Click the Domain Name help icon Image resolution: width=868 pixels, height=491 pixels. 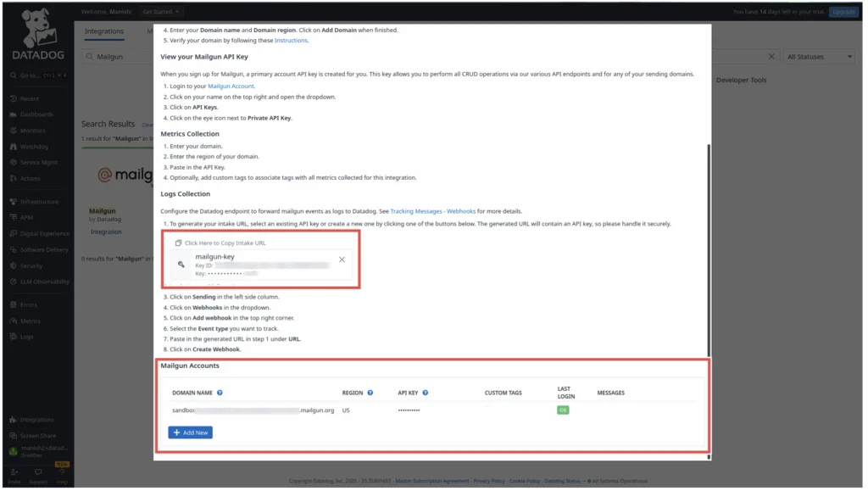tap(220, 393)
